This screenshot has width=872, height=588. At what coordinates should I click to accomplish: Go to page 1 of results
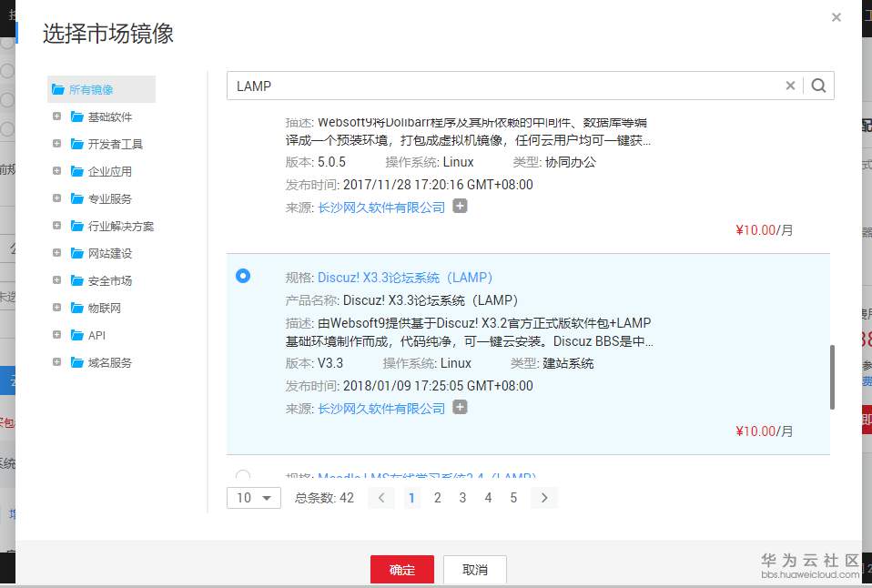(x=411, y=498)
